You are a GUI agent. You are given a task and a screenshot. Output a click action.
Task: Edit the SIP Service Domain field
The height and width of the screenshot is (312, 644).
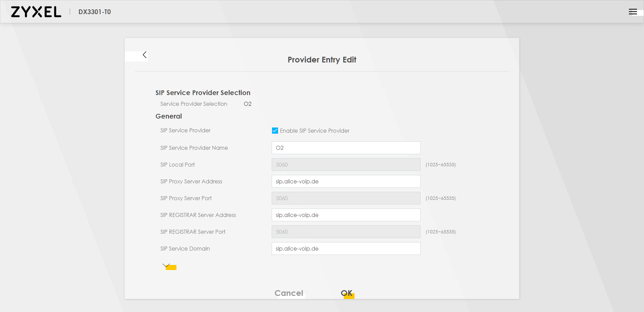point(346,249)
